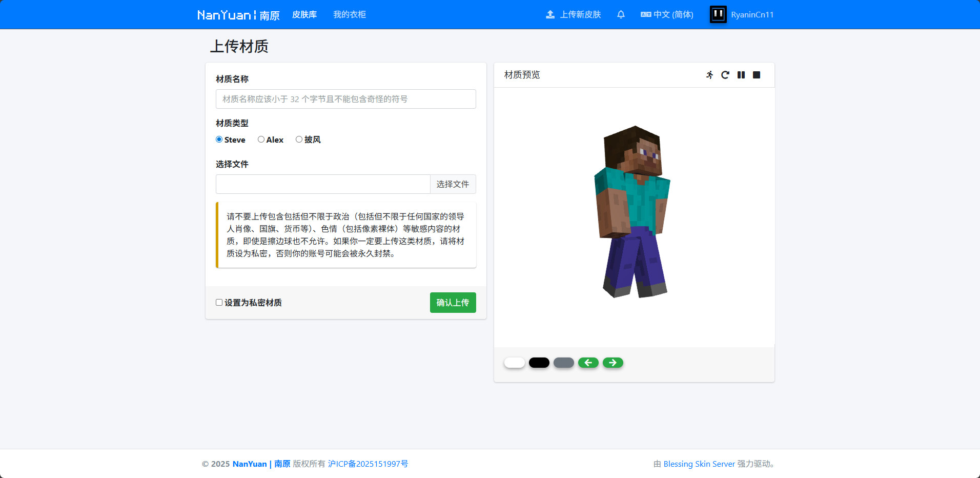Select the Steve texture type
The width and height of the screenshot is (980, 478).
click(219, 140)
